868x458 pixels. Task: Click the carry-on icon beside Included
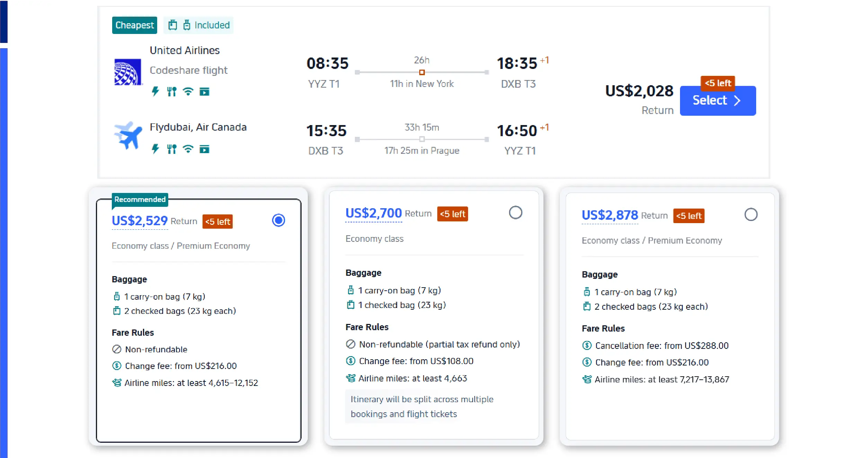click(187, 25)
